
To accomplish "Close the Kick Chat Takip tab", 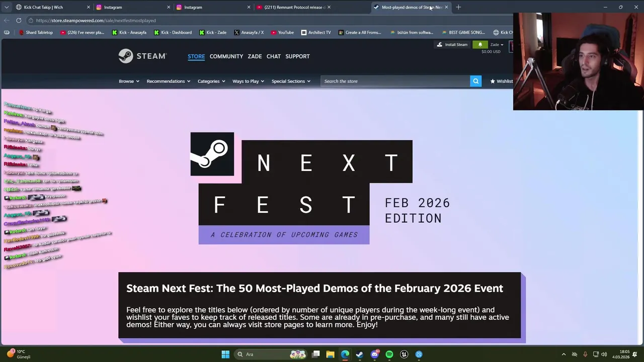I will (x=89, y=7).
